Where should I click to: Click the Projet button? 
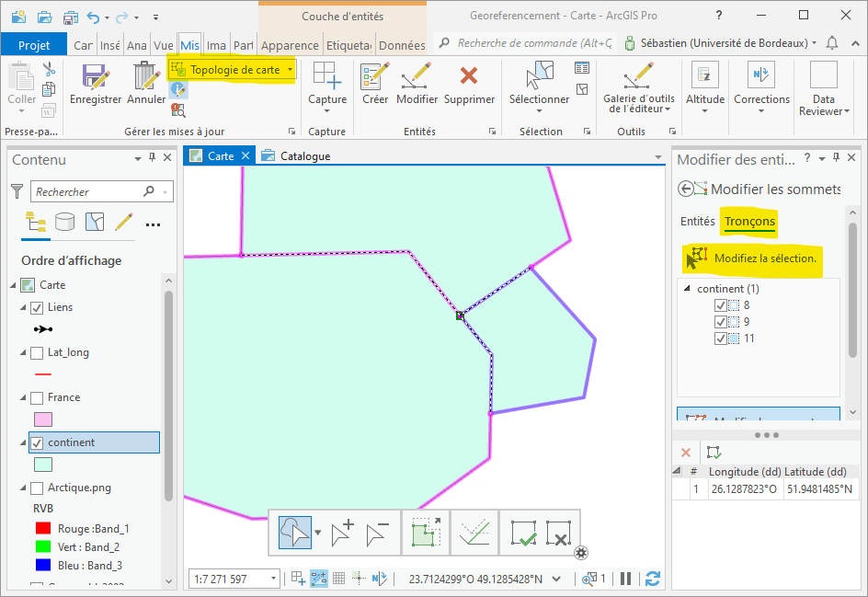click(x=34, y=45)
